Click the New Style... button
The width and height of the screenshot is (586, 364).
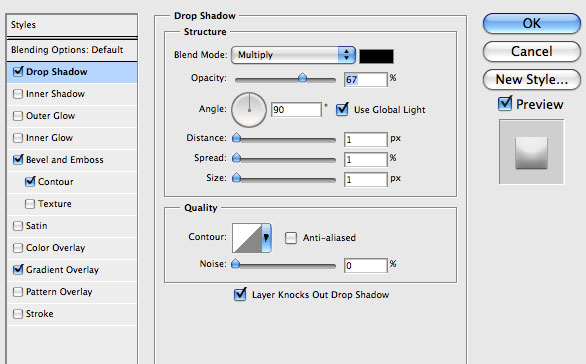click(532, 79)
